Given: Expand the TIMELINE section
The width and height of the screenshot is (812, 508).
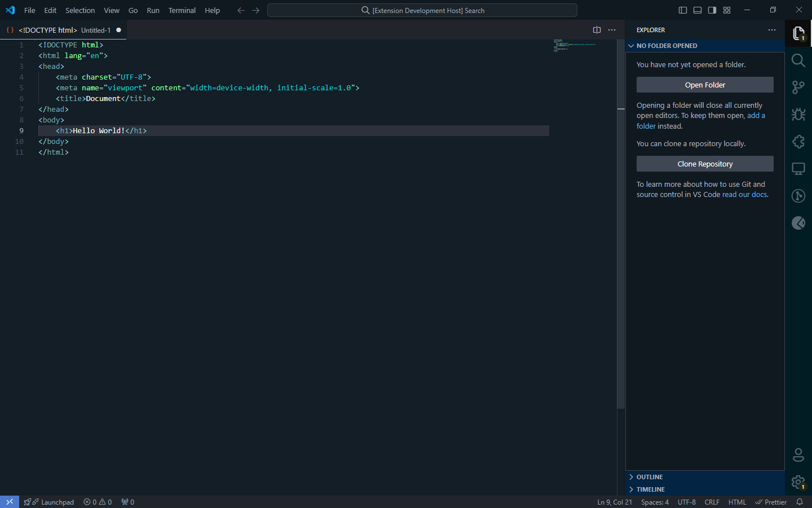Looking at the screenshot, I should pyautogui.click(x=705, y=489).
